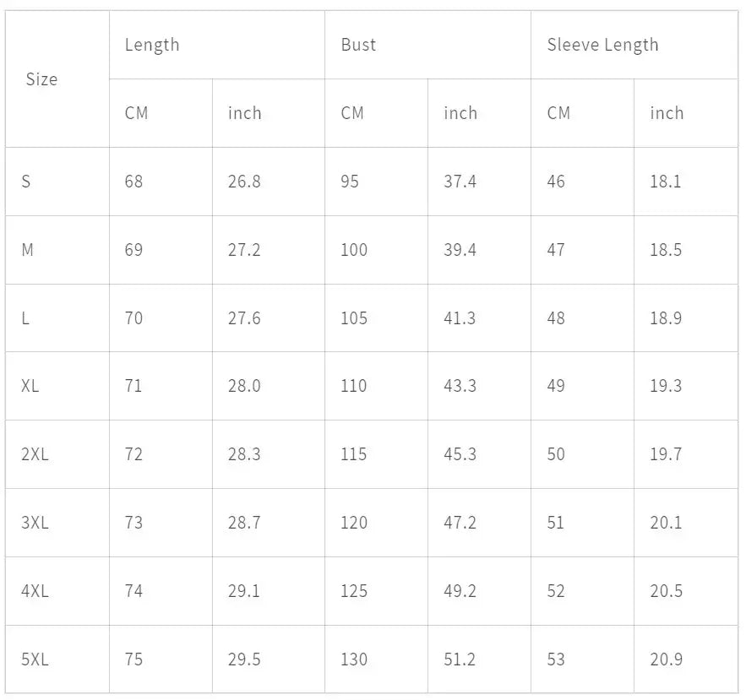The width and height of the screenshot is (746, 700).
Task: Click the Bust header cell
Action: click(x=358, y=45)
